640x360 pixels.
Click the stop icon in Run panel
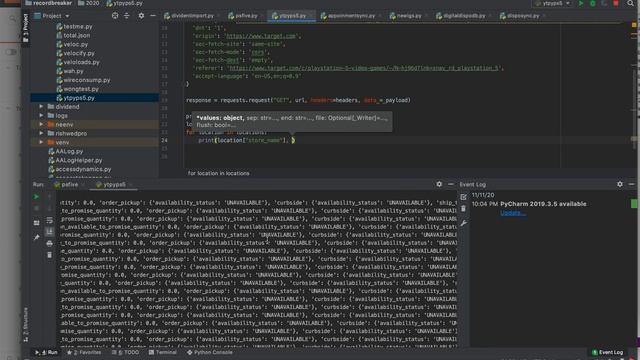[x=36, y=209]
